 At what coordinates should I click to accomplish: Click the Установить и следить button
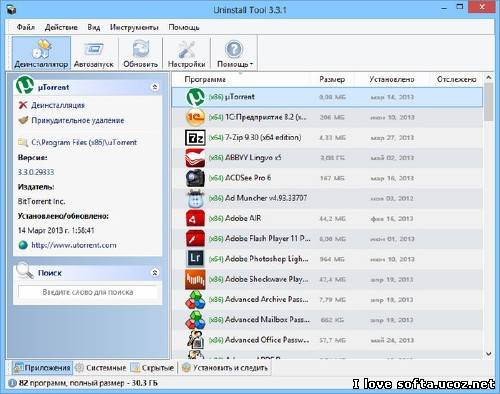tap(225, 368)
